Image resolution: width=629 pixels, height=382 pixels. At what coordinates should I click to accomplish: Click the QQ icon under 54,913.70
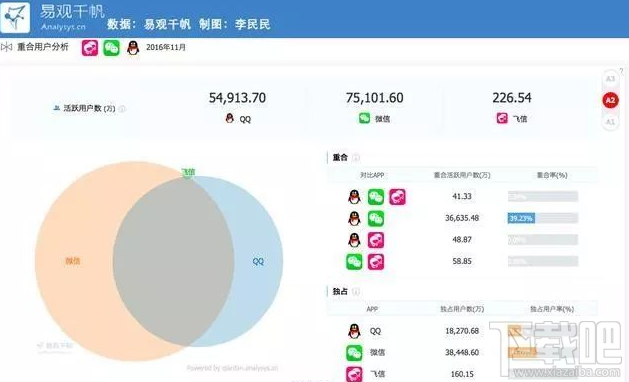pos(229,118)
